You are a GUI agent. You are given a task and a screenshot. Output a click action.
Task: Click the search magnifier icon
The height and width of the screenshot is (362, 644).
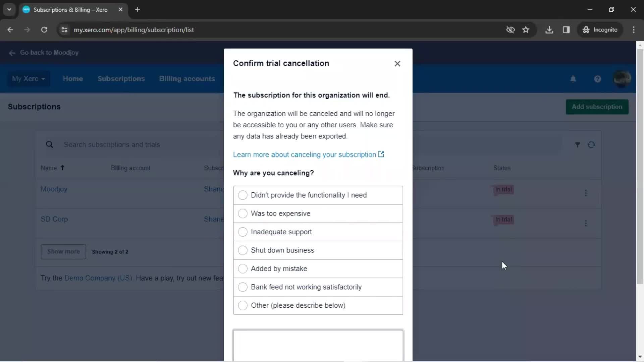click(x=49, y=144)
